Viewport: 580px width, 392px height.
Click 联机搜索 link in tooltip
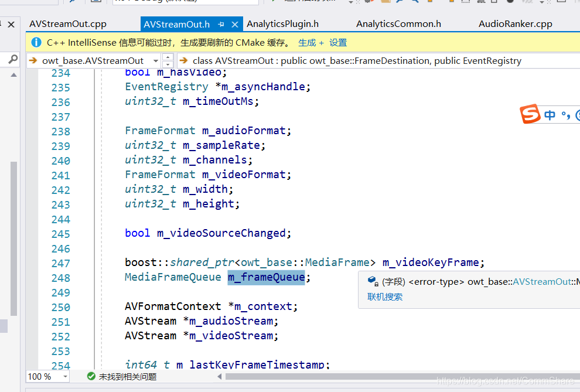[x=385, y=297]
